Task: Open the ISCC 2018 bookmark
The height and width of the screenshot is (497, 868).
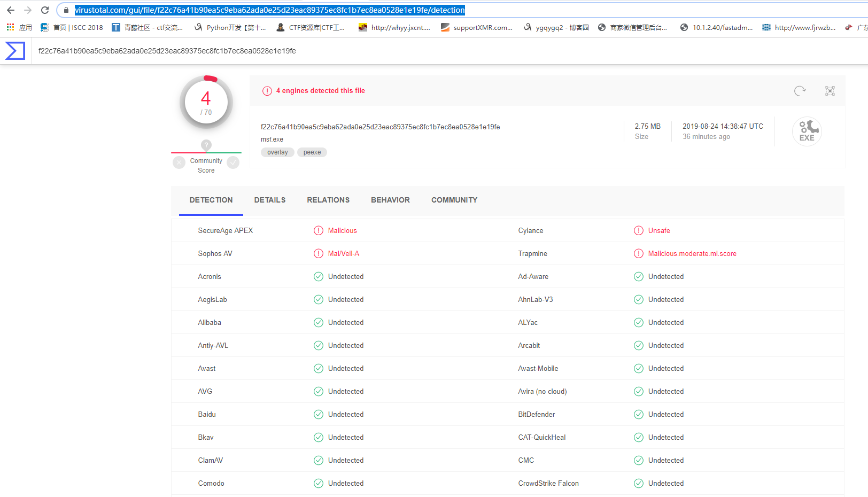Action: coord(72,27)
